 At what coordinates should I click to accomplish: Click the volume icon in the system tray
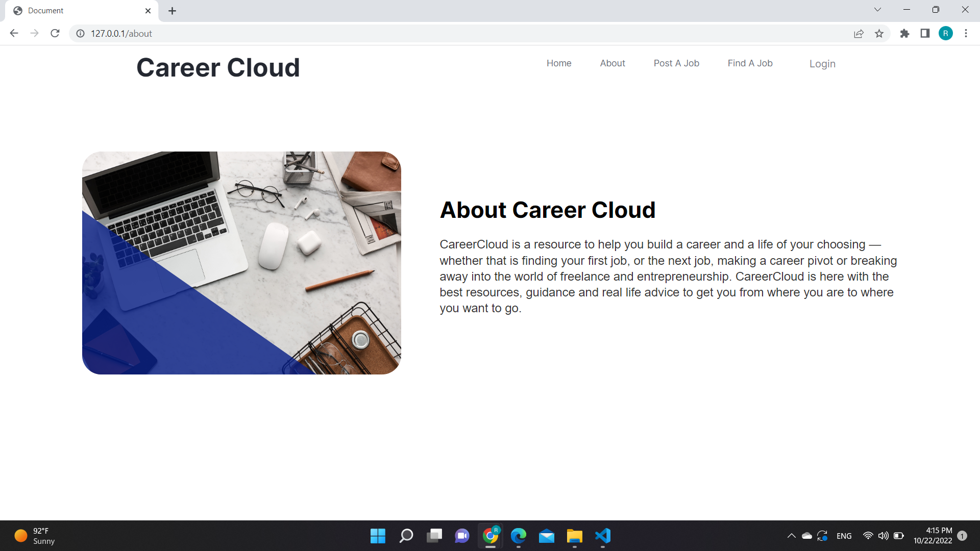click(884, 536)
